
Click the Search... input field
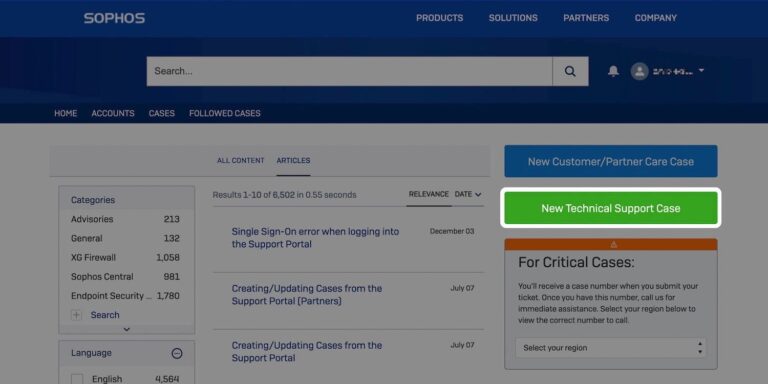click(x=350, y=71)
